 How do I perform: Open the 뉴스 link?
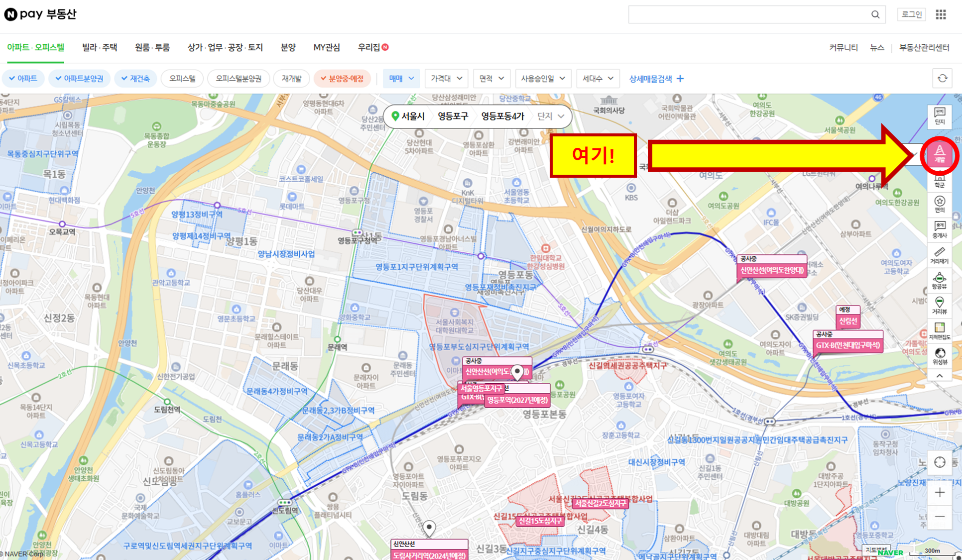pos(877,48)
